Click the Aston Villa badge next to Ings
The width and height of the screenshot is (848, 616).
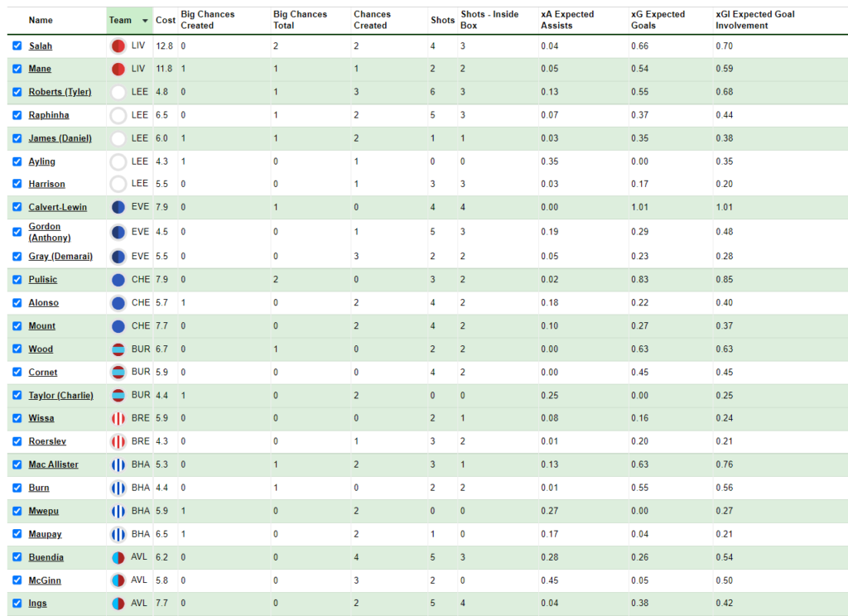click(118, 603)
